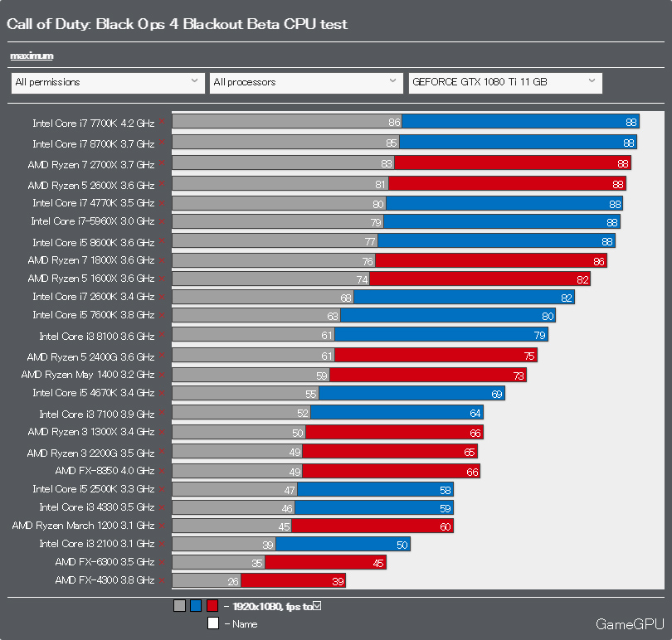This screenshot has width=672, height=640.
Task: Remove Intel Core i7 7700K with red X
Action: [162, 121]
